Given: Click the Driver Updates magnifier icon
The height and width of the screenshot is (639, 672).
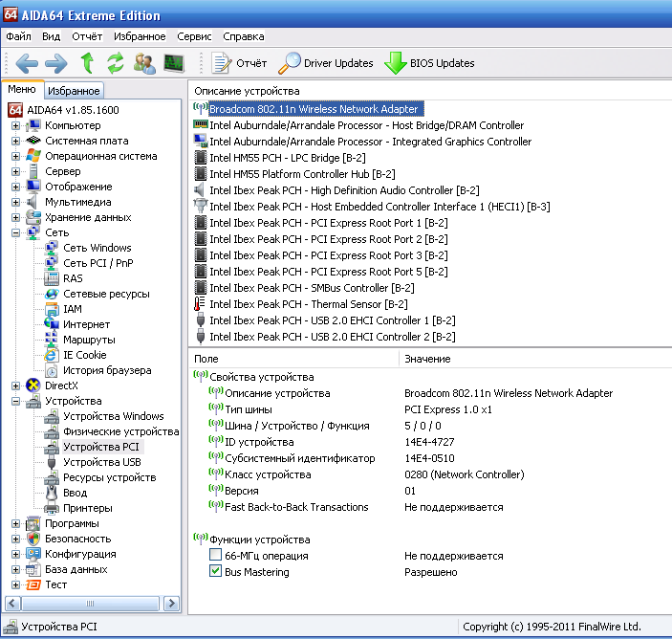Looking at the screenshot, I should tap(289, 63).
